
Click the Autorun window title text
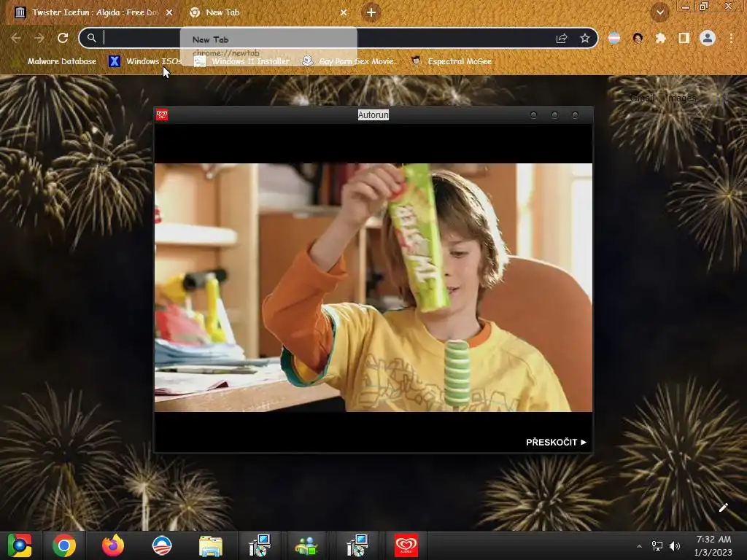pos(373,114)
